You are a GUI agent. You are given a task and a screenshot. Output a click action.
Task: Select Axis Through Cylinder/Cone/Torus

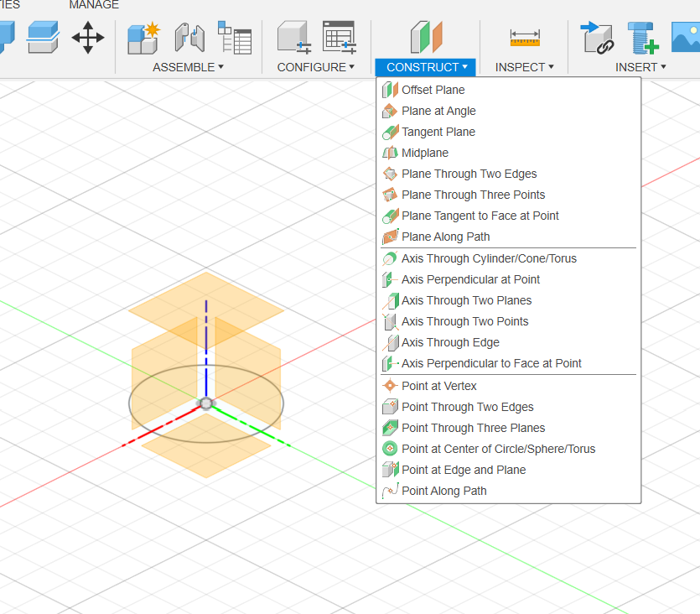(x=509, y=258)
